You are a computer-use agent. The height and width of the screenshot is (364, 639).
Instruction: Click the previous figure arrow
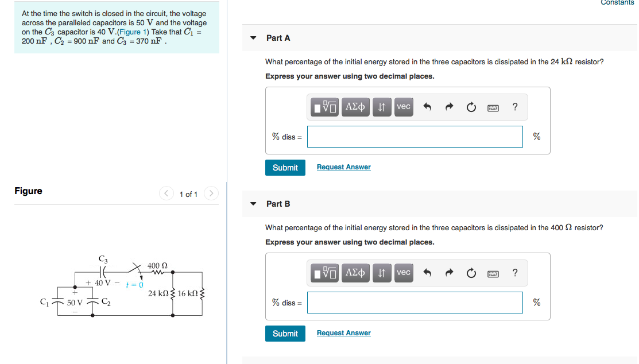166,193
